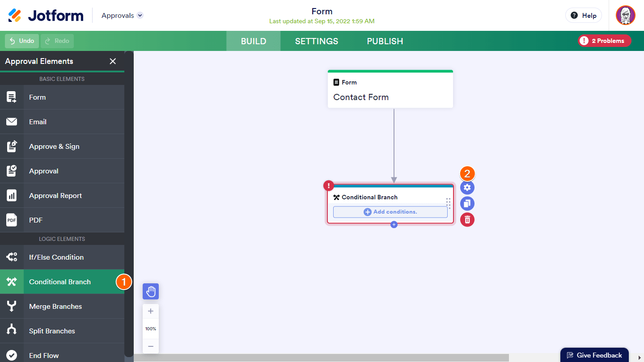Switch to the SETTINGS tab
The width and height of the screenshot is (644, 362).
(x=317, y=41)
